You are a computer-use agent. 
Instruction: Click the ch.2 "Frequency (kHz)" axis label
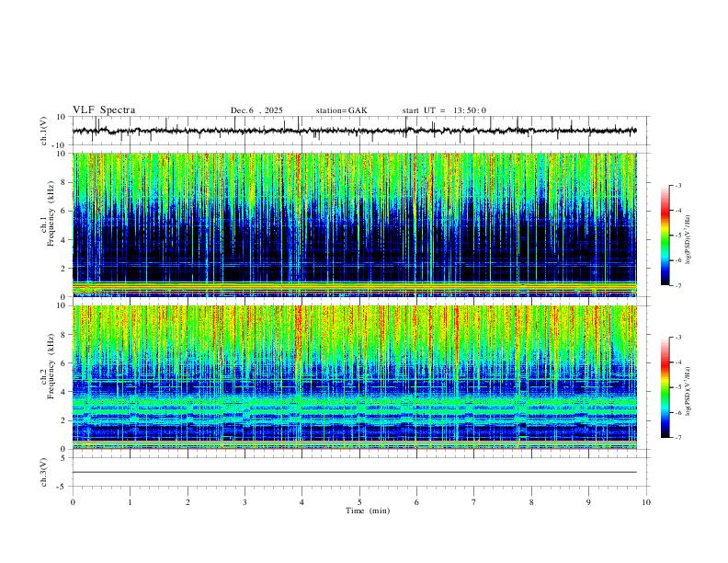point(51,364)
